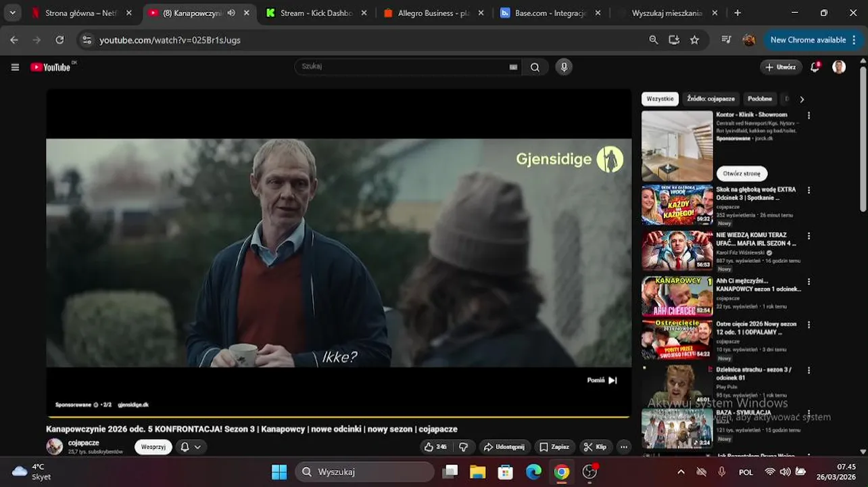This screenshot has height=487, width=868.
Task: Open File Explorer from taskbar
Action: click(x=478, y=471)
